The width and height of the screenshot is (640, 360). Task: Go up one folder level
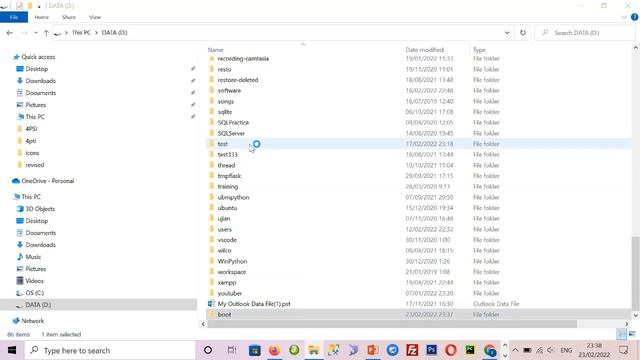(x=46, y=33)
